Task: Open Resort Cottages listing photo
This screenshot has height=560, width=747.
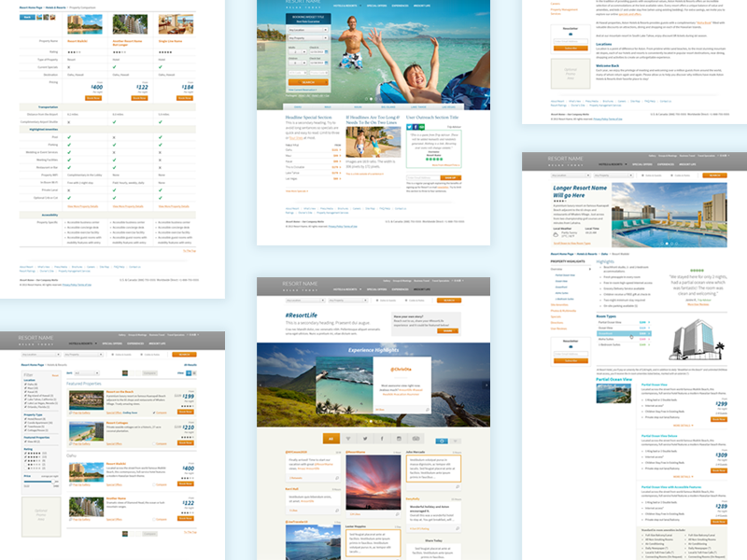Action: coord(86,431)
